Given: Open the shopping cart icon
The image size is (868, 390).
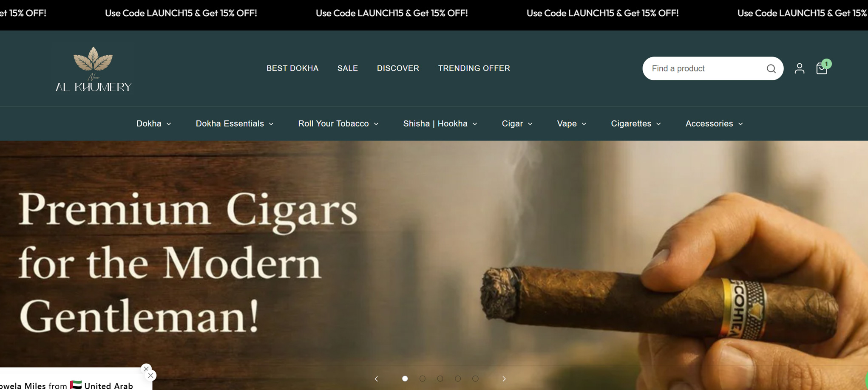Looking at the screenshot, I should pyautogui.click(x=822, y=68).
